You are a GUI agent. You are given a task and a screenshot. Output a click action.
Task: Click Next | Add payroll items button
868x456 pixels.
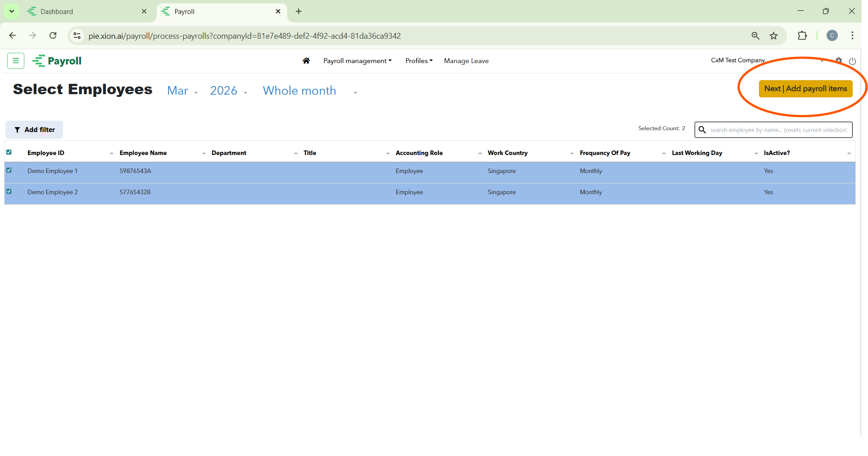pyautogui.click(x=805, y=89)
